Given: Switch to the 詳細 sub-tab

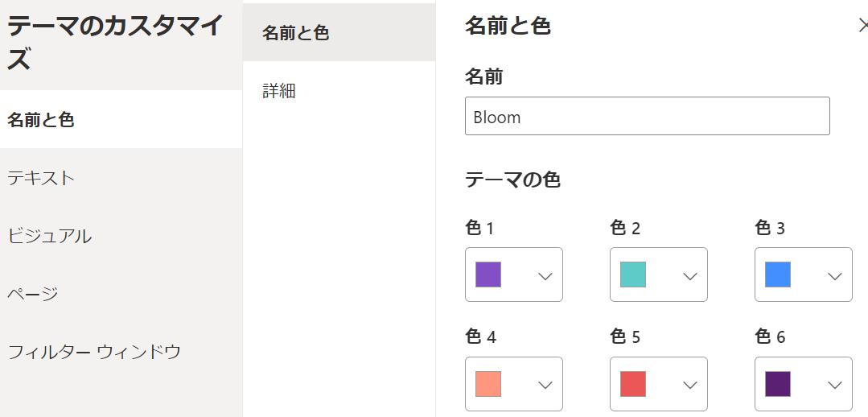Looking at the screenshot, I should click(279, 91).
